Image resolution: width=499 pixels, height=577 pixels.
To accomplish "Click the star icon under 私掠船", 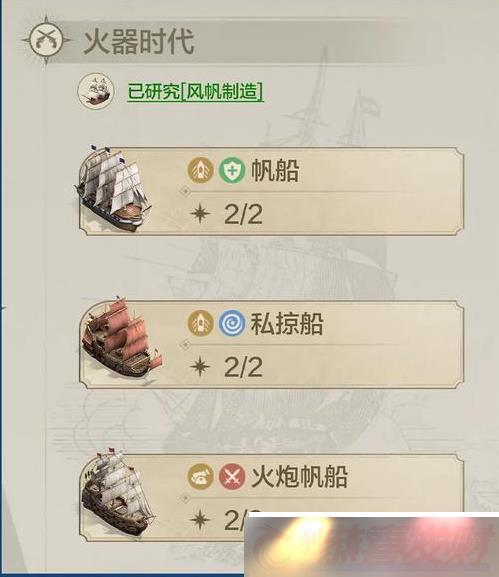I will pyautogui.click(x=201, y=367).
